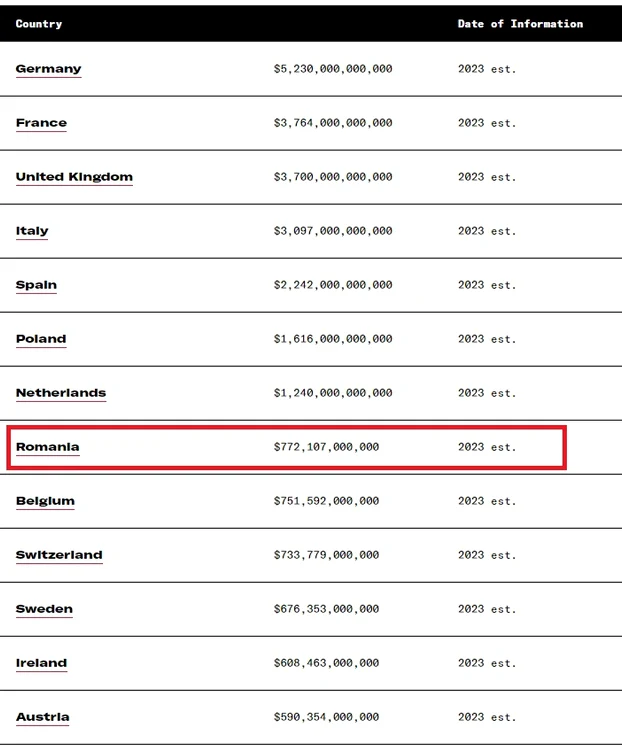Open the Switzerland country link
The width and height of the screenshot is (622, 750).
[x=59, y=555]
